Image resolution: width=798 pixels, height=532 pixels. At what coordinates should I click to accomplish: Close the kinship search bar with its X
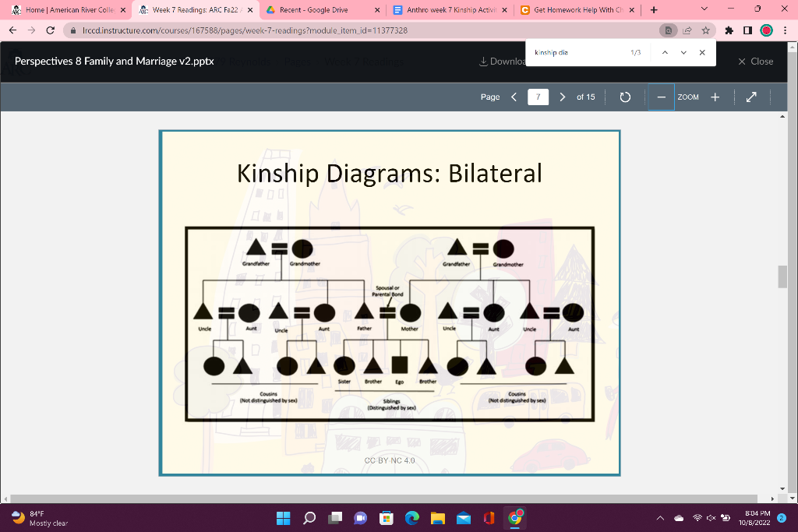(701, 52)
